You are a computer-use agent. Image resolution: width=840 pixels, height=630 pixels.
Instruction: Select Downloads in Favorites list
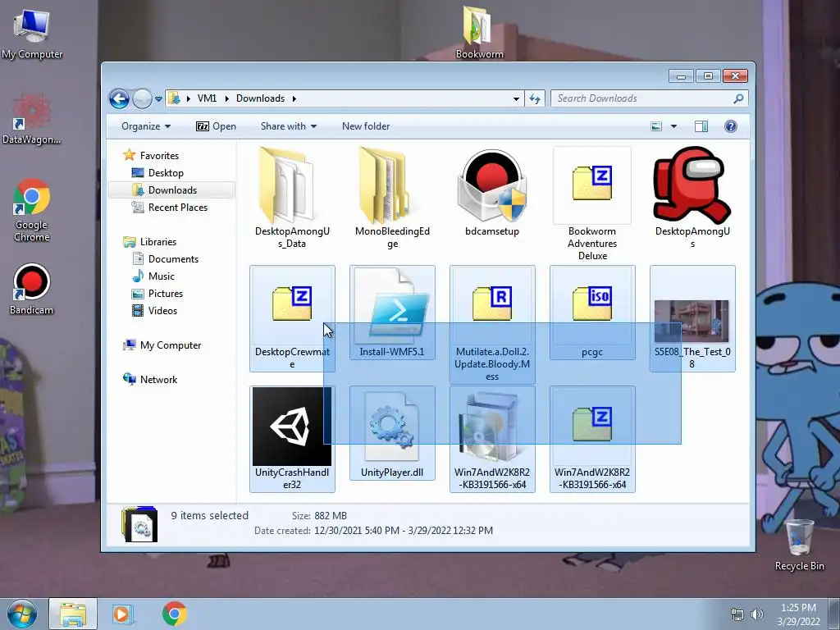[x=172, y=190]
